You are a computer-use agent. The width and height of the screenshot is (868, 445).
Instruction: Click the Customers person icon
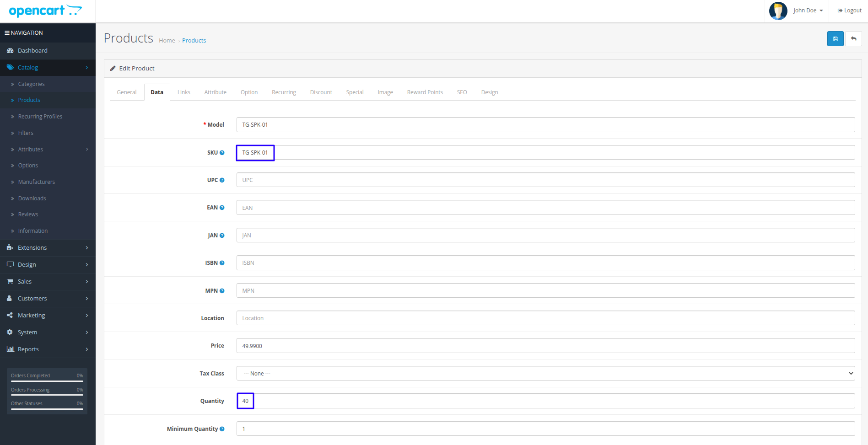[x=10, y=298]
